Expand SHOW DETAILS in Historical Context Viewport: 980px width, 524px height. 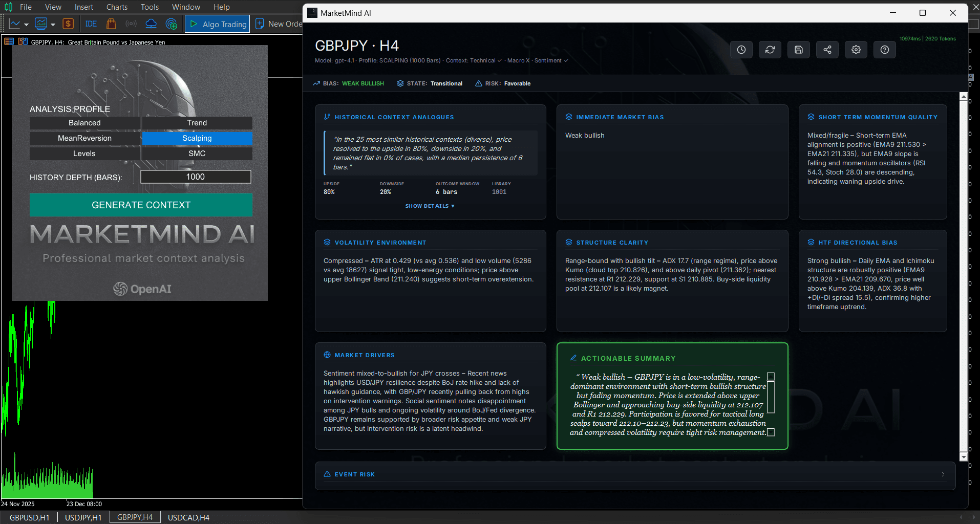point(430,206)
